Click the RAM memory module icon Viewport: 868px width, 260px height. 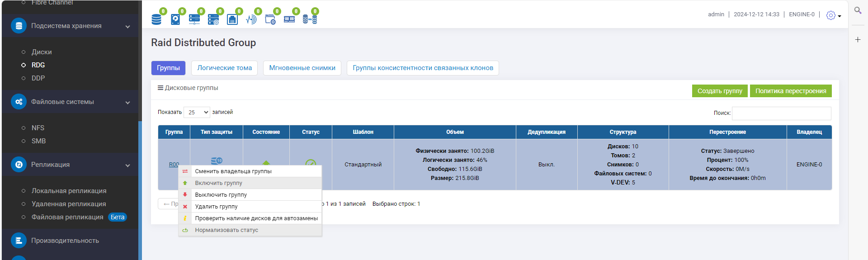(x=289, y=19)
